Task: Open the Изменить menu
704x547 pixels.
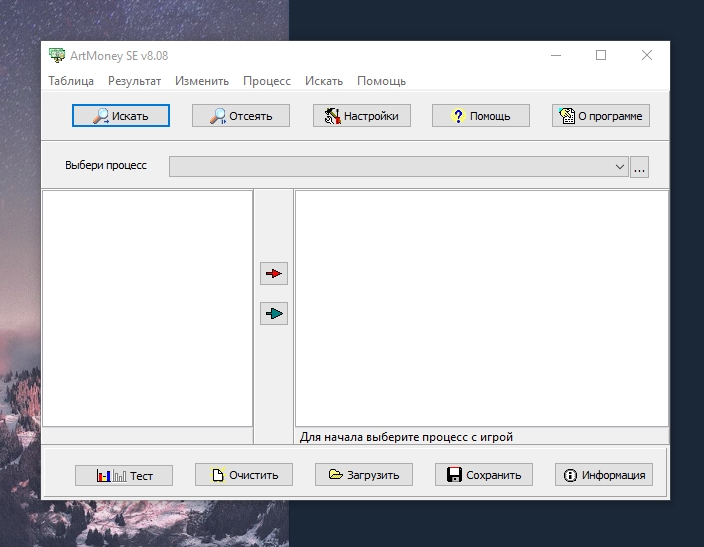Action: pyautogui.click(x=202, y=81)
